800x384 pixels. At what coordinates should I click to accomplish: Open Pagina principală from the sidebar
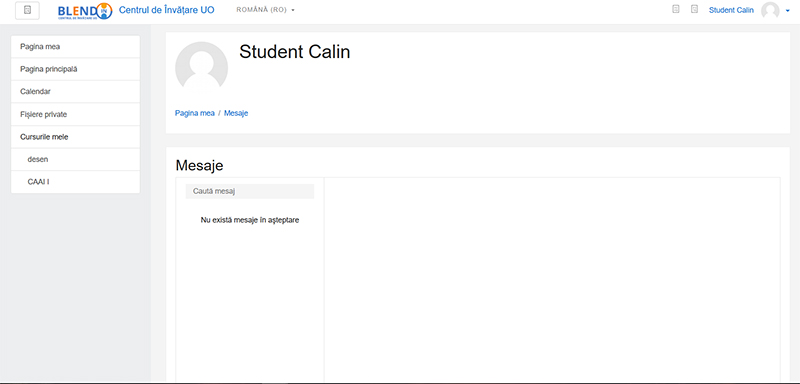coord(76,69)
